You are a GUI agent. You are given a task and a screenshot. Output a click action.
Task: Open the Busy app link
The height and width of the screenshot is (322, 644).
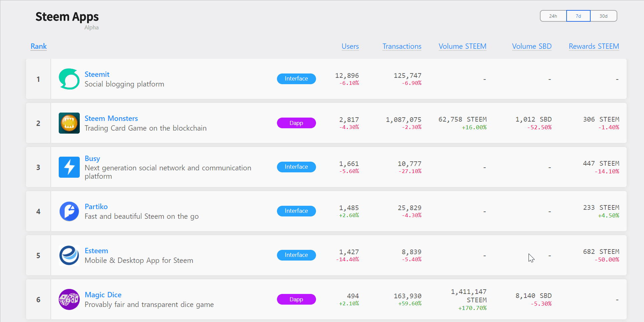92,159
